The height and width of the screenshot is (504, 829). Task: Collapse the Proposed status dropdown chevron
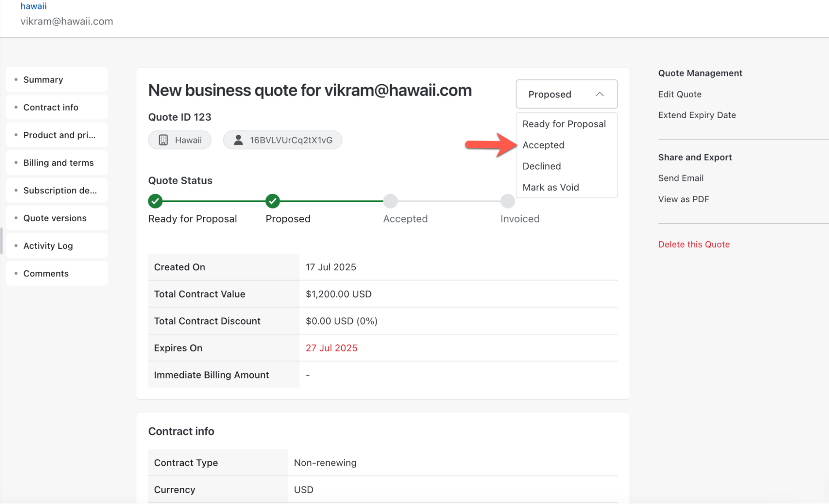click(599, 94)
